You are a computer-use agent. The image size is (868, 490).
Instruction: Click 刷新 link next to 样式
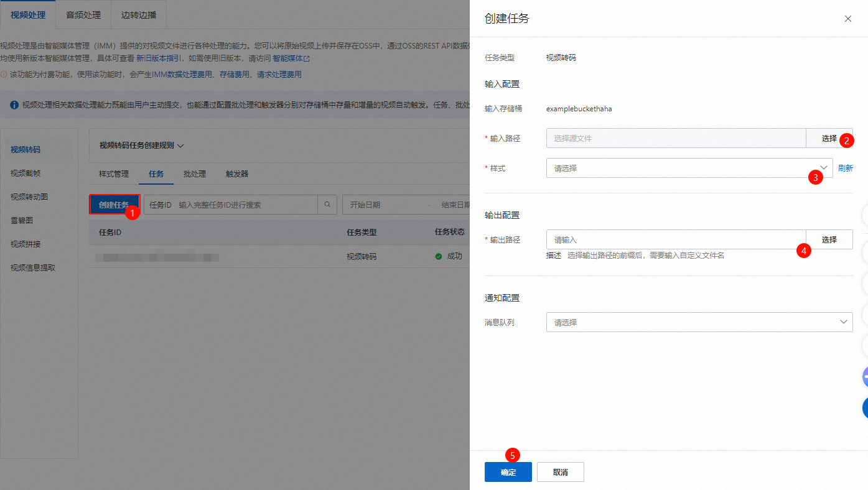(x=845, y=168)
